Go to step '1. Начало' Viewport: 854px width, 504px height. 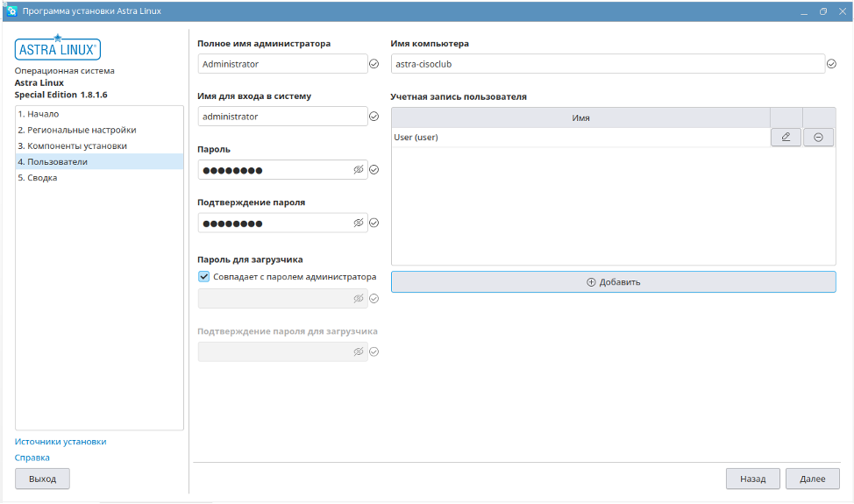38,114
